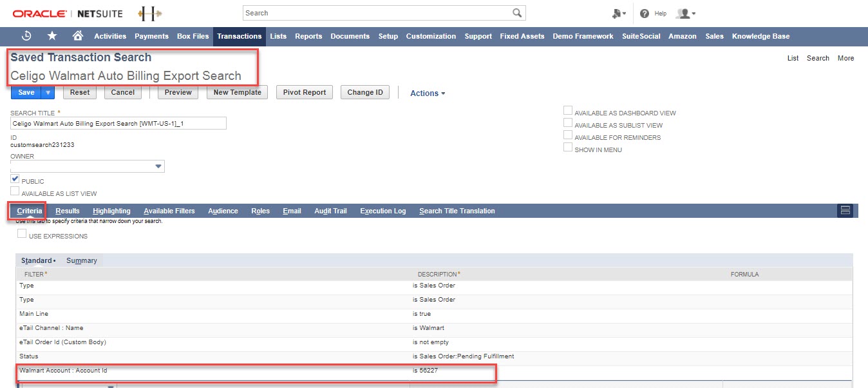This screenshot has height=388, width=868.
Task: Open the SuiteSocial menu
Action: [x=641, y=36]
